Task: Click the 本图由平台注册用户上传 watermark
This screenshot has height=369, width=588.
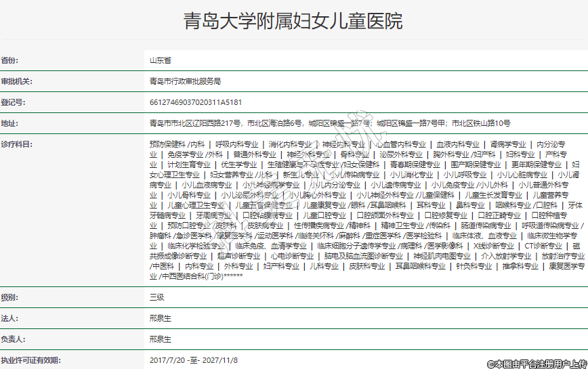Action: [x=537, y=363]
